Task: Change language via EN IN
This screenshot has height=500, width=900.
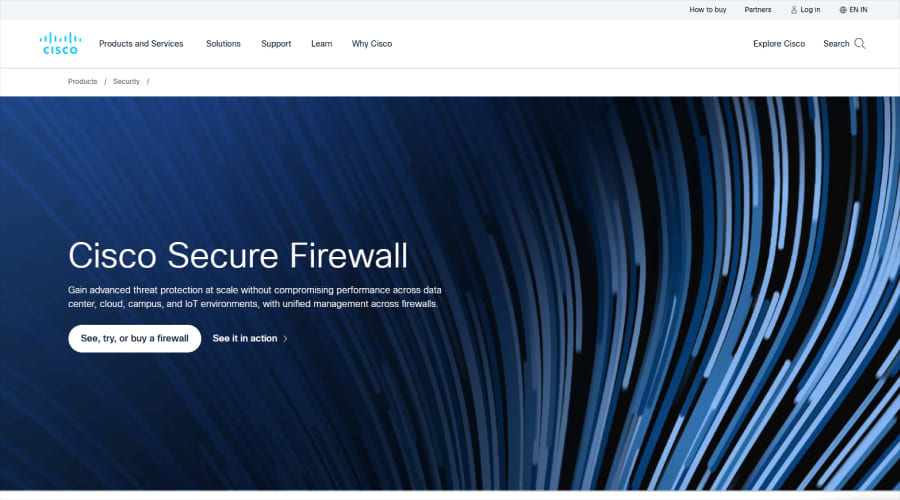Action: tap(858, 10)
